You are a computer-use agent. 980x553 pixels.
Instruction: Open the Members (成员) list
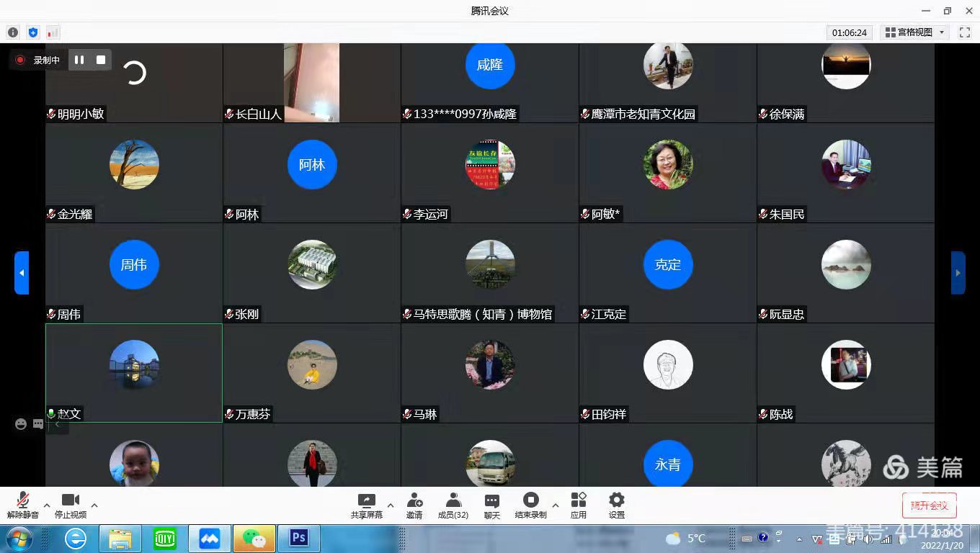(453, 505)
